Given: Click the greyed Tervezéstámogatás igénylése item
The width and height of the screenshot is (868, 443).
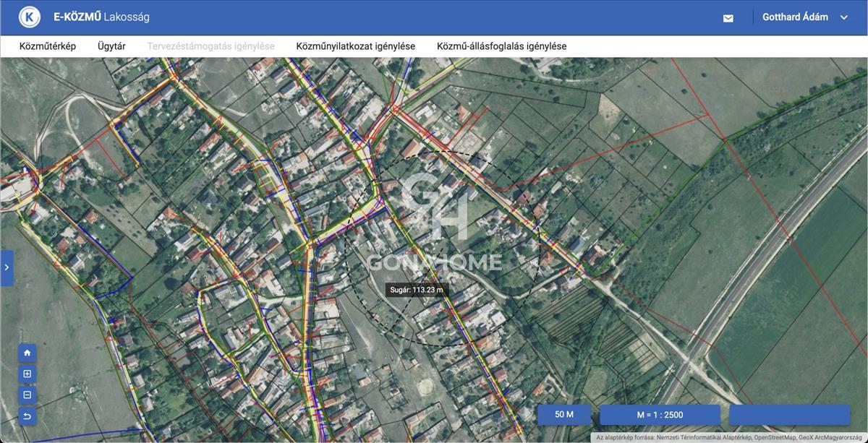Looking at the screenshot, I should (x=210, y=46).
